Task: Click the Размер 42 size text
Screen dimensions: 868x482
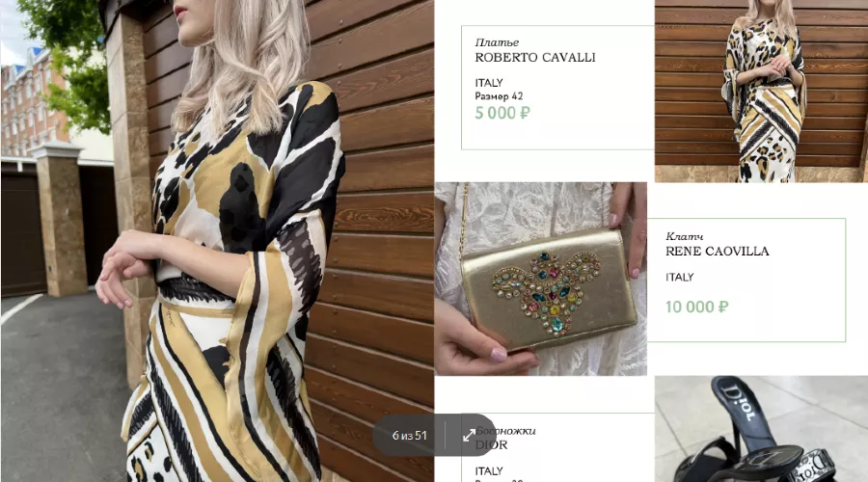Action: [x=499, y=96]
